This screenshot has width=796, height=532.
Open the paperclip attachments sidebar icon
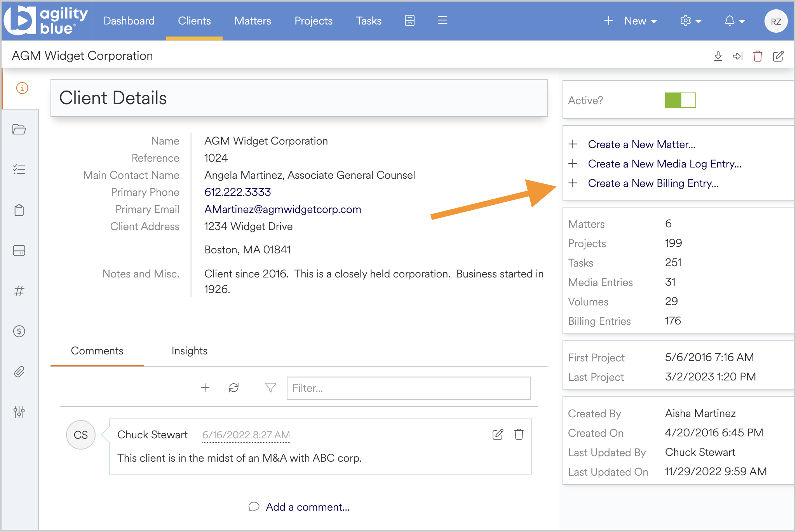pos(19,372)
